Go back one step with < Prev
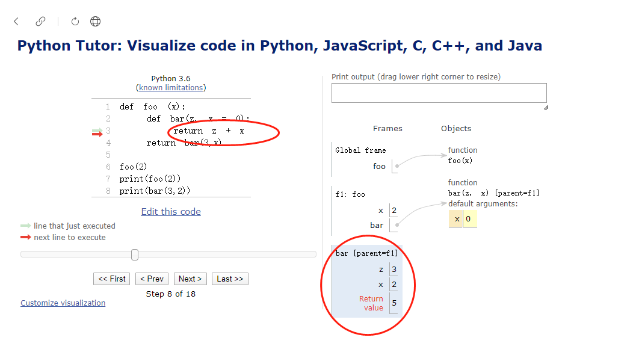Image resolution: width=642 pixels, height=364 pixels. 152,279
